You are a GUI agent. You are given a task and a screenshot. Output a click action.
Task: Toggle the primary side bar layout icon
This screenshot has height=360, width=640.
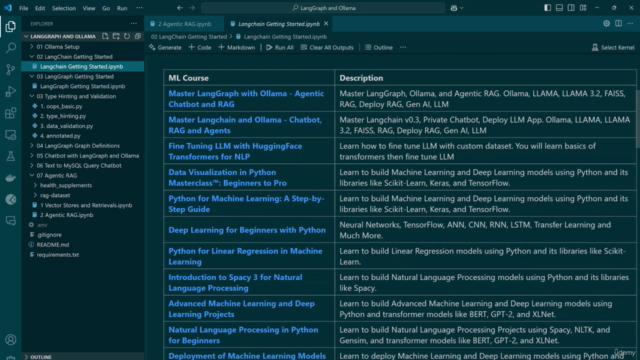pos(547,8)
